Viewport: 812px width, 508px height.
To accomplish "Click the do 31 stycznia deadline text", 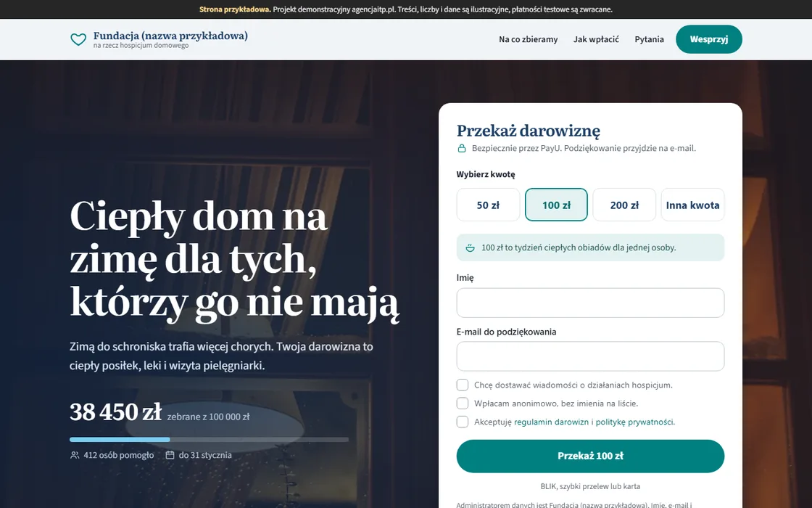I will 205,455.
